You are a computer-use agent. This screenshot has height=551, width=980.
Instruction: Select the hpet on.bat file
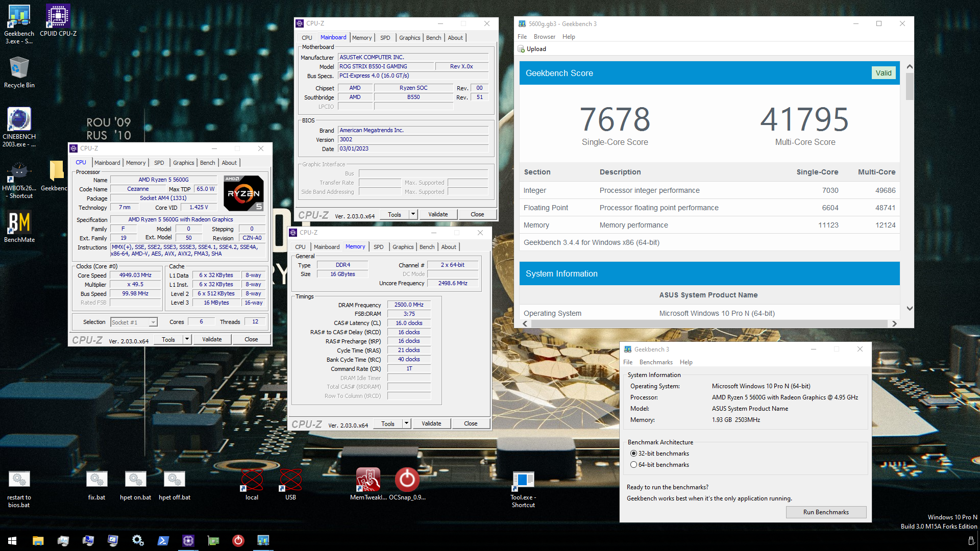tap(135, 486)
